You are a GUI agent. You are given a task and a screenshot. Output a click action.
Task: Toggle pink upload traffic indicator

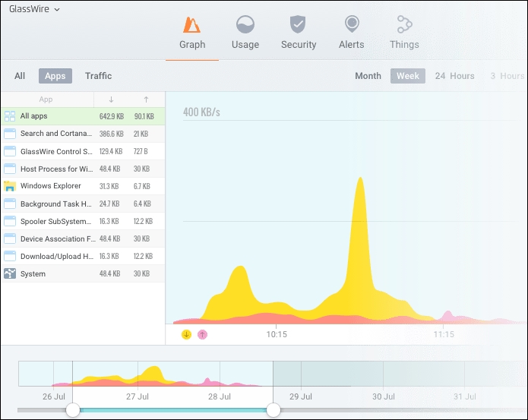pyautogui.click(x=202, y=334)
